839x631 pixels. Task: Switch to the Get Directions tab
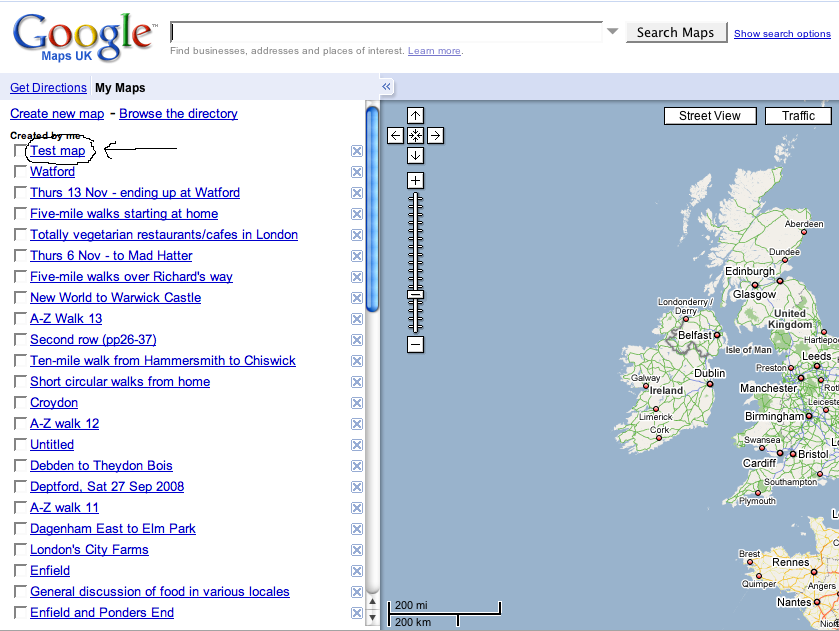pyautogui.click(x=48, y=88)
